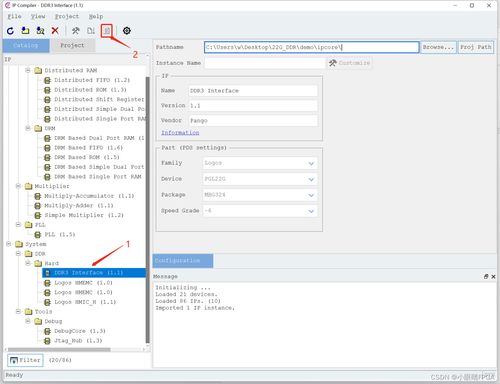The width and height of the screenshot is (500, 384).
Task: Click the chip icon beside Multiply-Adder (1.1)
Action: tap(38, 206)
